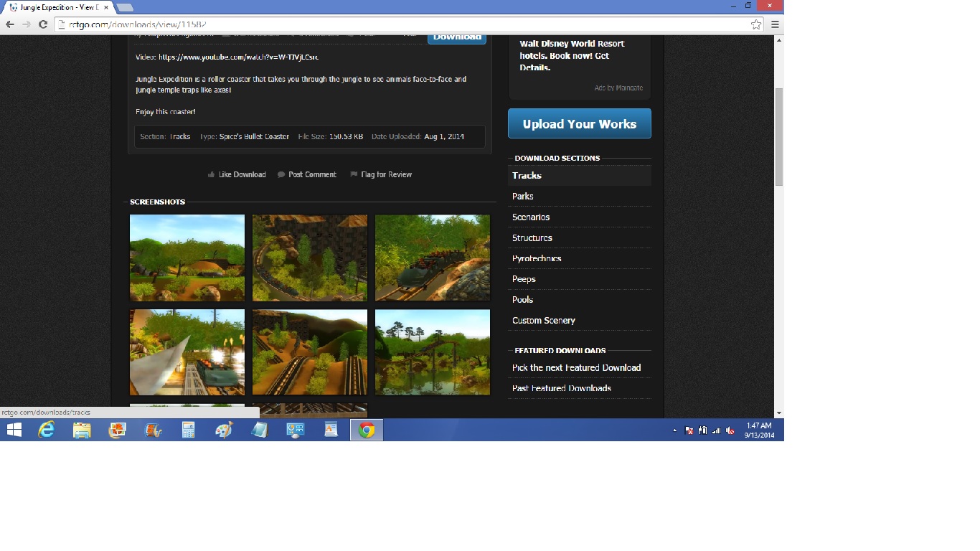Click the Walt Disney World Resort ad
Image resolution: width=980 pixels, height=551 pixels.
[x=572, y=55]
